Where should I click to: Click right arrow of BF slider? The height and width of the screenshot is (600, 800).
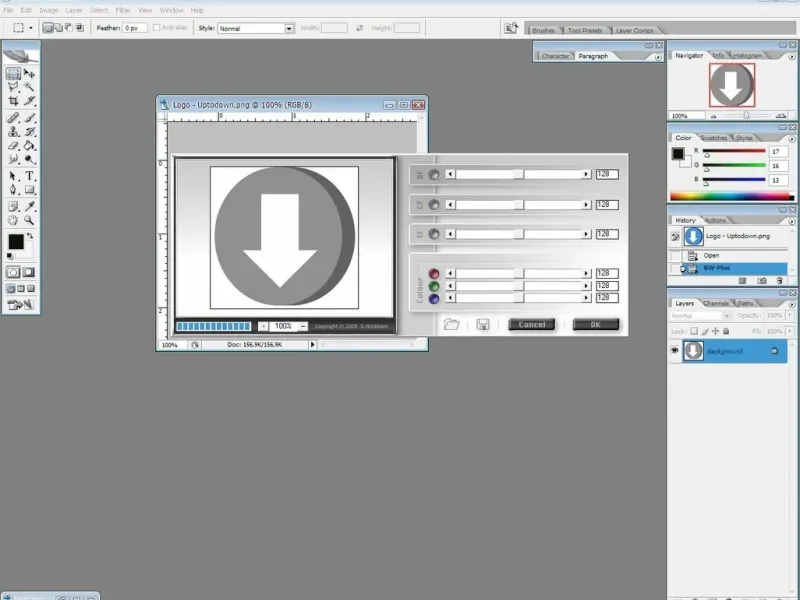point(586,174)
